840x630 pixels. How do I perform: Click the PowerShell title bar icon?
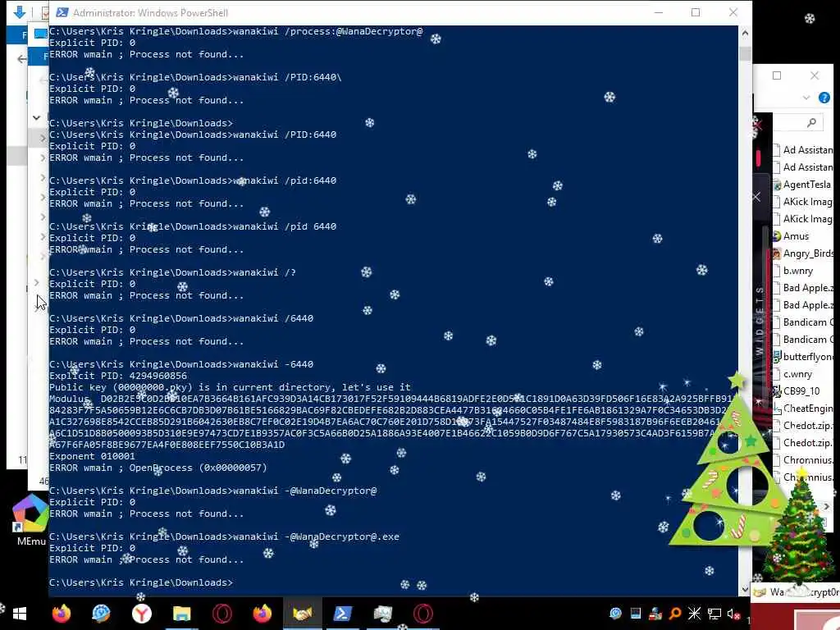tap(62, 12)
